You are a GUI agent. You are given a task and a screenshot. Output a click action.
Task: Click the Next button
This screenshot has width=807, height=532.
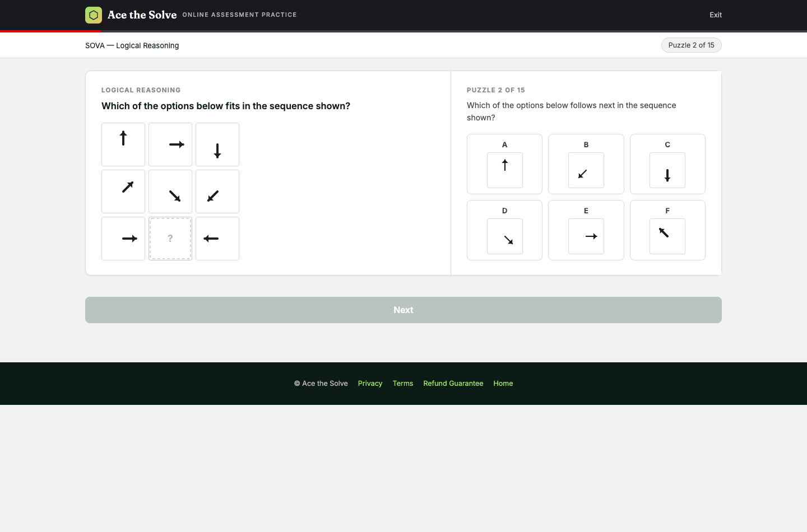point(403,310)
